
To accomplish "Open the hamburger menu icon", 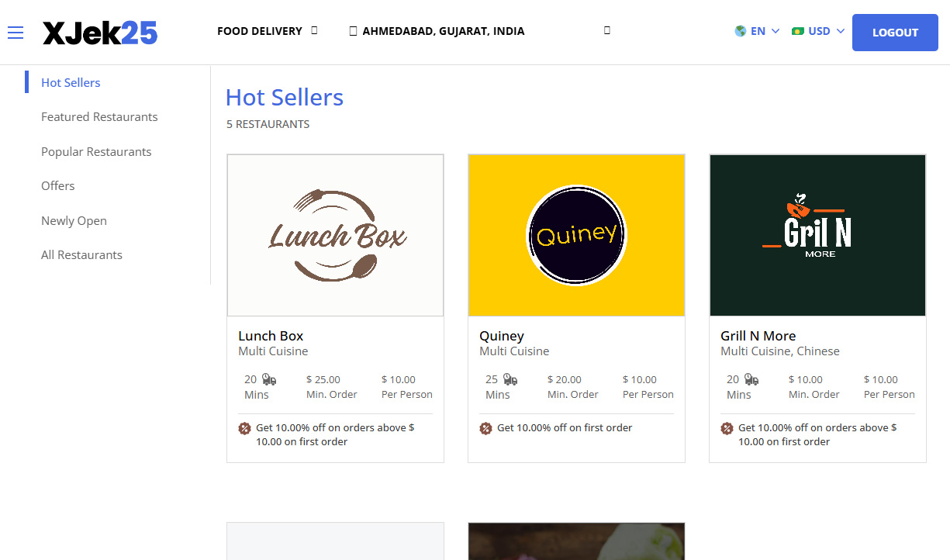I will 16,32.
